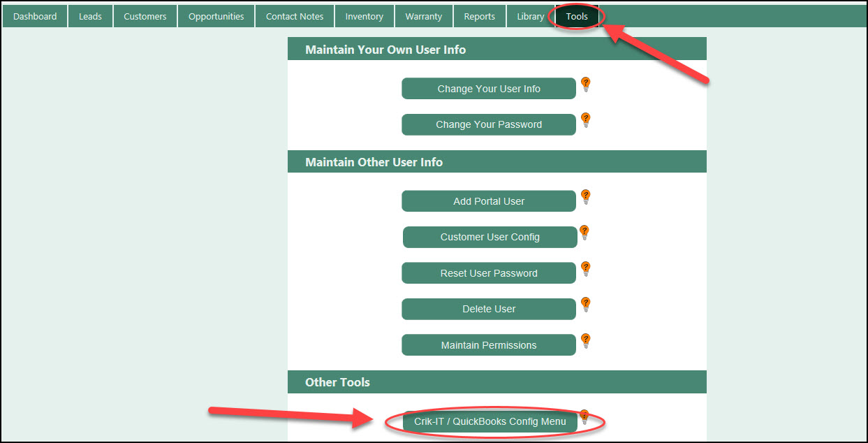Select the Contact Notes tab
This screenshot has height=443, width=868.
(295, 16)
